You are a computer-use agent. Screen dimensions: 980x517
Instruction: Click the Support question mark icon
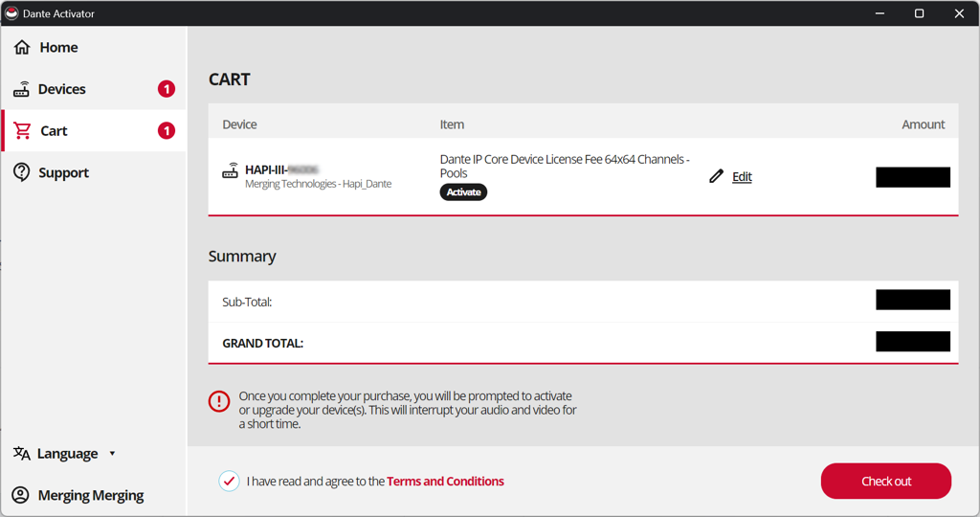(x=21, y=172)
